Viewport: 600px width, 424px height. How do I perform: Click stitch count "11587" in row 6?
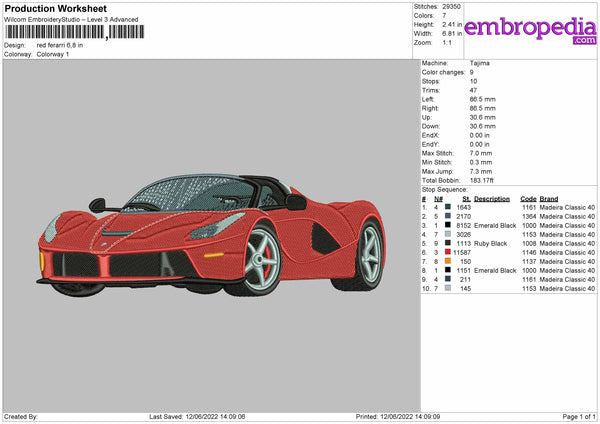click(x=462, y=253)
